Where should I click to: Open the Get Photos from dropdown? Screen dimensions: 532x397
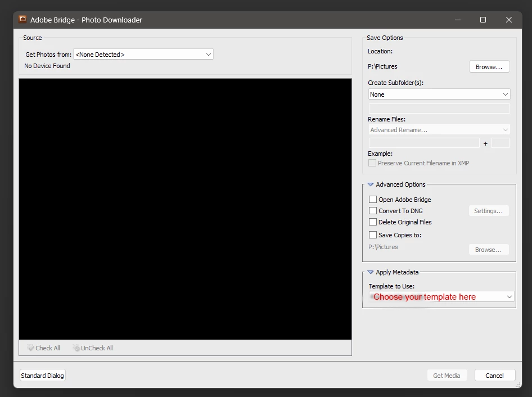coord(143,55)
